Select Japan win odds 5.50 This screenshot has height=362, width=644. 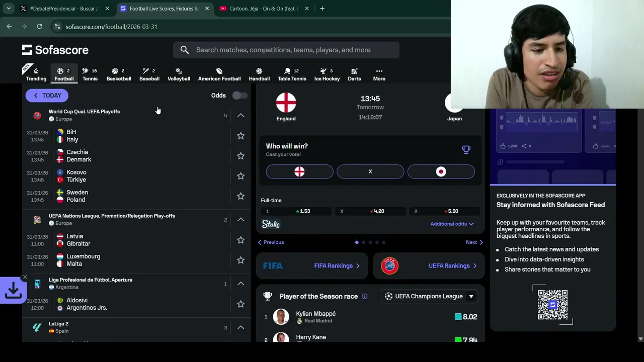click(445, 211)
